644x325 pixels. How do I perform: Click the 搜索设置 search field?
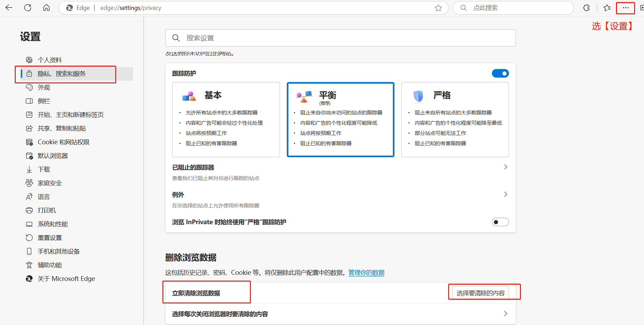340,38
